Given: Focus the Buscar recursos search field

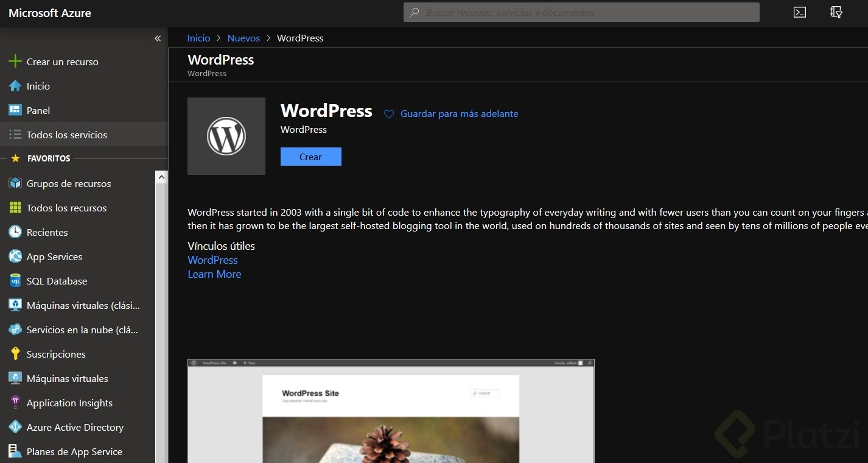Looking at the screenshot, I should click(x=581, y=12).
